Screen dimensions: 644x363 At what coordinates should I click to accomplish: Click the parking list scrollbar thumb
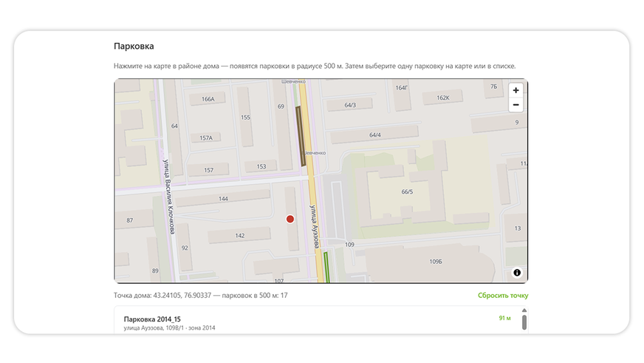524,322
